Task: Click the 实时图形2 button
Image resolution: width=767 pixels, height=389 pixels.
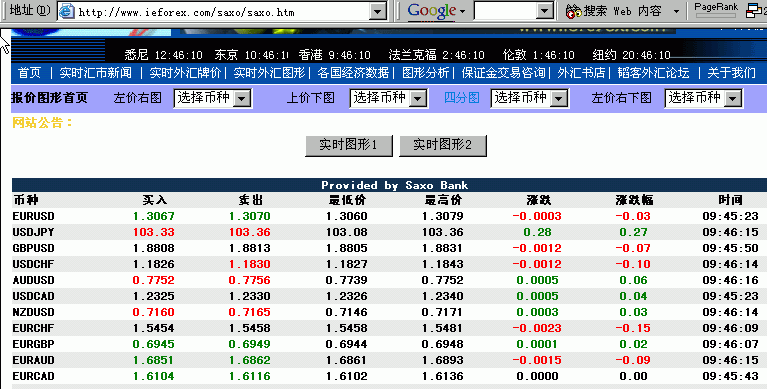Action: click(x=443, y=145)
